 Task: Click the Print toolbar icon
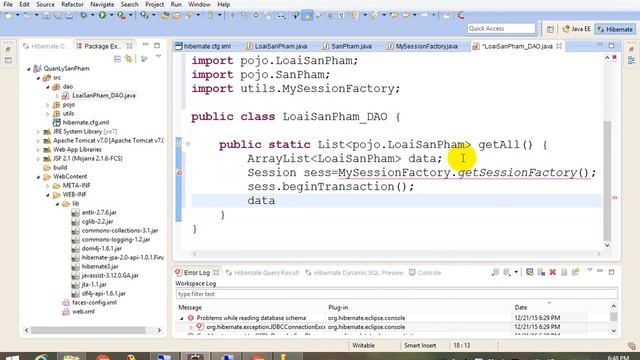point(69,16)
